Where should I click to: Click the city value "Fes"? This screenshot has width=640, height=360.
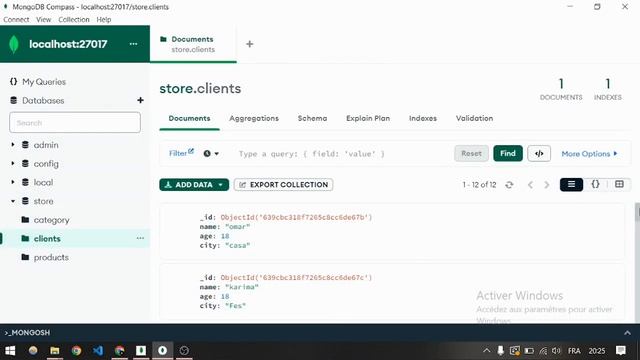click(x=235, y=306)
